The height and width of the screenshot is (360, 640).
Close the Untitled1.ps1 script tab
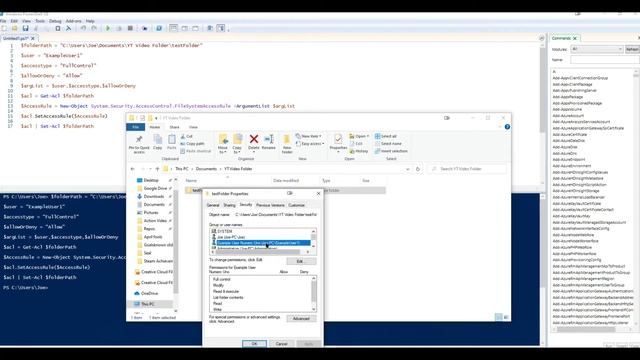click(x=33, y=38)
